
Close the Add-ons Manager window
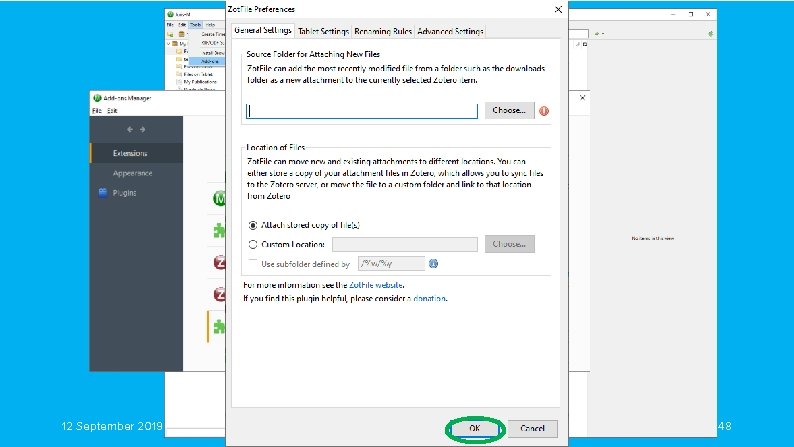coord(582,98)
